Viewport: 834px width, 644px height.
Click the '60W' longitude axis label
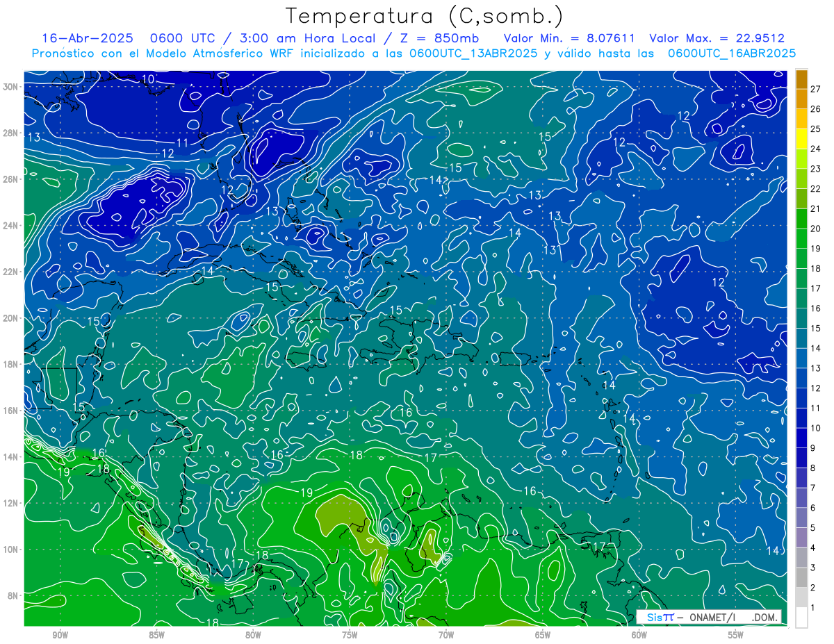(x=639, y=635)
